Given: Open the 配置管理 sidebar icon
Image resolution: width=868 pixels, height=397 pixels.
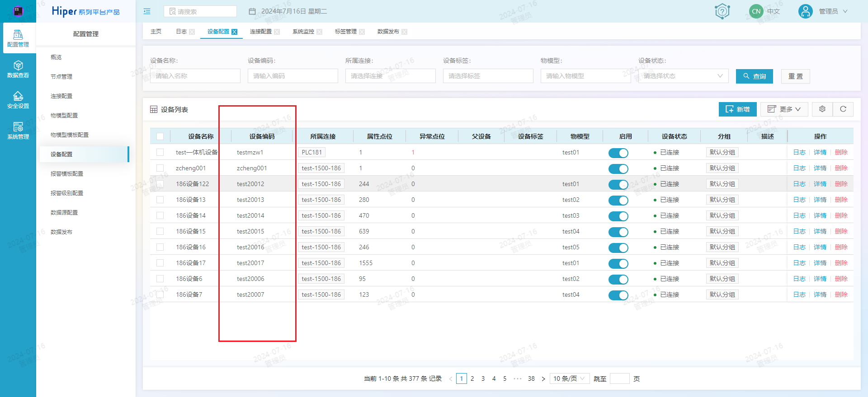Looking at the screenshot, I should [18, 38].
